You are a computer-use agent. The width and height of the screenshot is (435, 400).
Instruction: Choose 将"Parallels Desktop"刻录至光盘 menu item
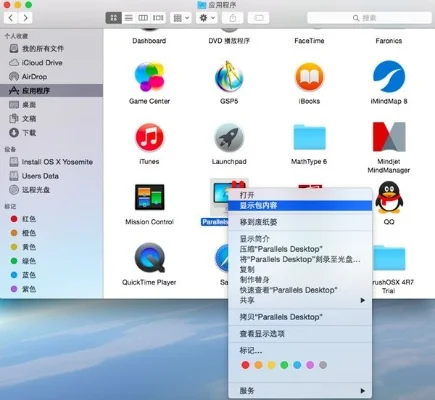(x=300, y=259)
